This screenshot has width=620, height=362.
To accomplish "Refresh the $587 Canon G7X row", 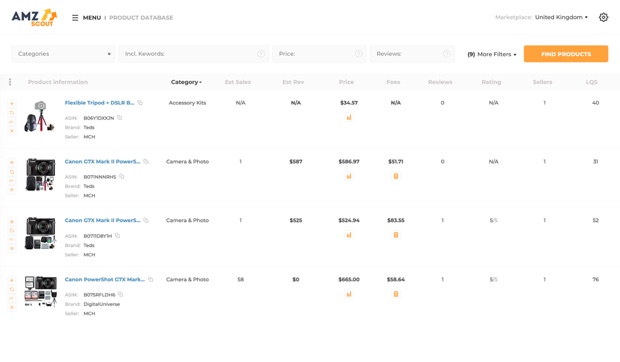I will tap(12, 172).
